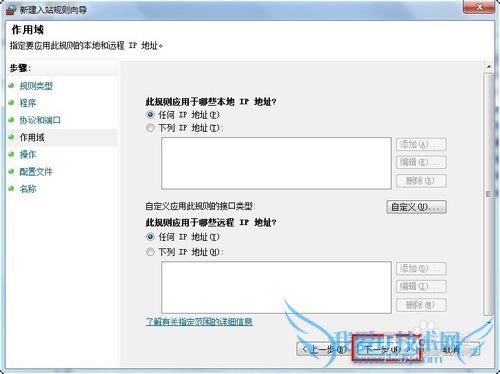Click the 自定义(U)... button
This screenshot has width=500, height=374.
[x=416, y=207]
